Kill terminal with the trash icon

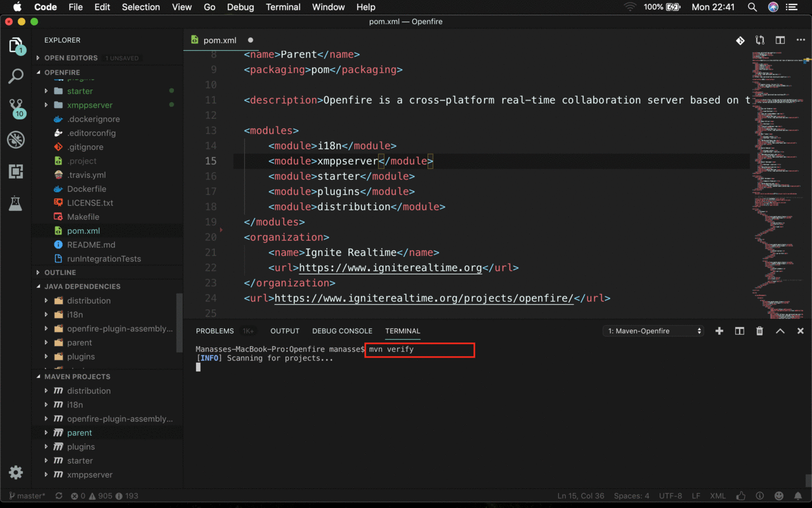(x=759, y=331)
